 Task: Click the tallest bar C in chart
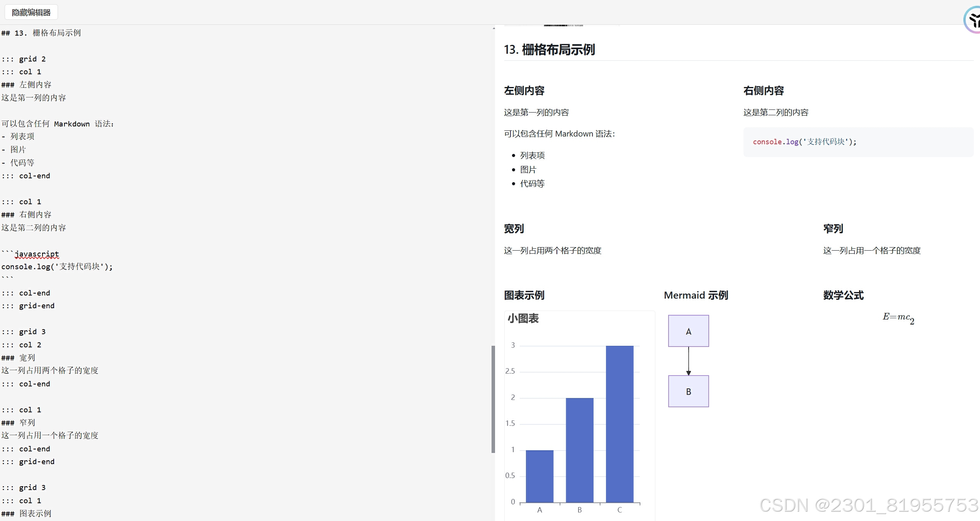tap(619, 424)
